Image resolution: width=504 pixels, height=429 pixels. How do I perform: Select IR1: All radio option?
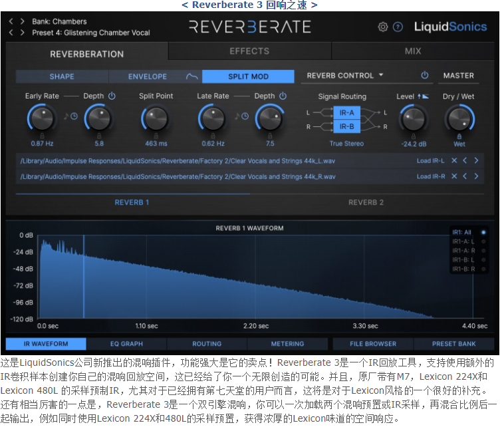pyautogui.click(x=483, y=232)
